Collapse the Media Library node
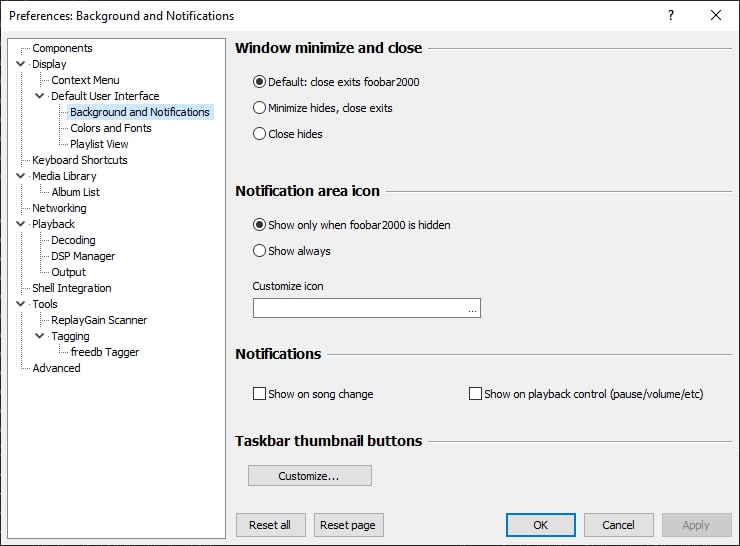The image size is (740, 546). click(20, 176)
